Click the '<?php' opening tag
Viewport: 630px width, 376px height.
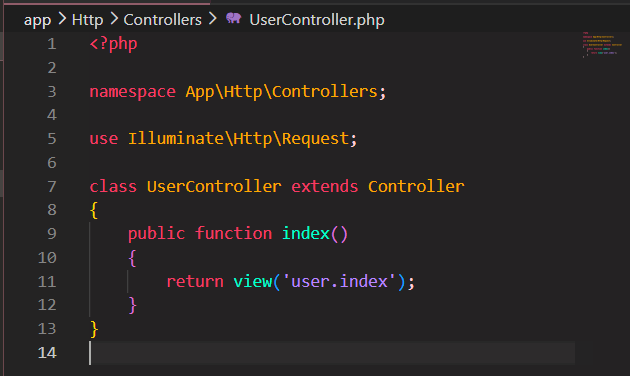click(x=113, y=44)
